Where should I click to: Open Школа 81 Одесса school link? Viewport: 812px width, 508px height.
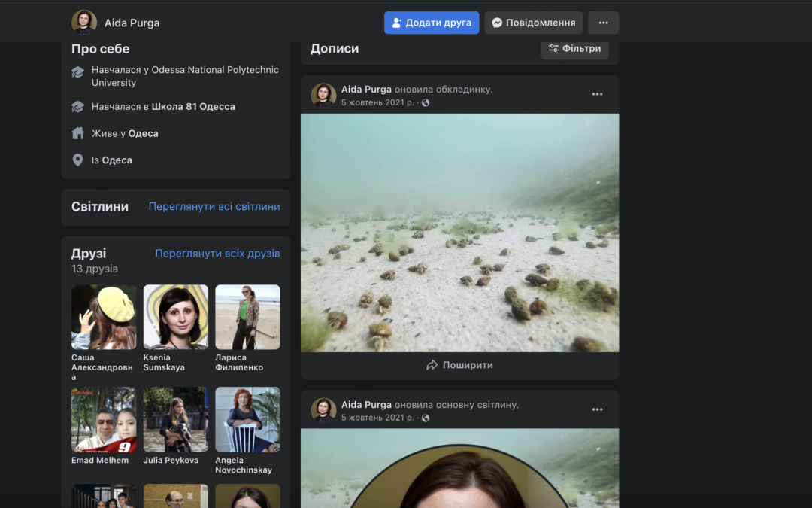pyautogui.click(x=193, y=106)
